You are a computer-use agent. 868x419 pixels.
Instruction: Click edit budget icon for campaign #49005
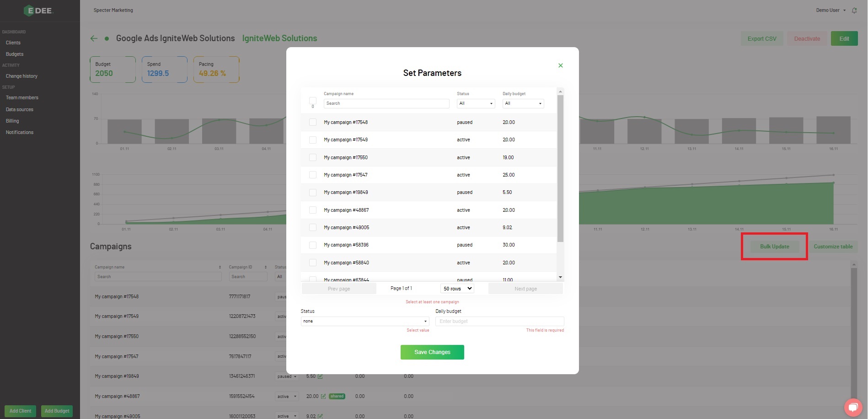[x=320, y=416]
